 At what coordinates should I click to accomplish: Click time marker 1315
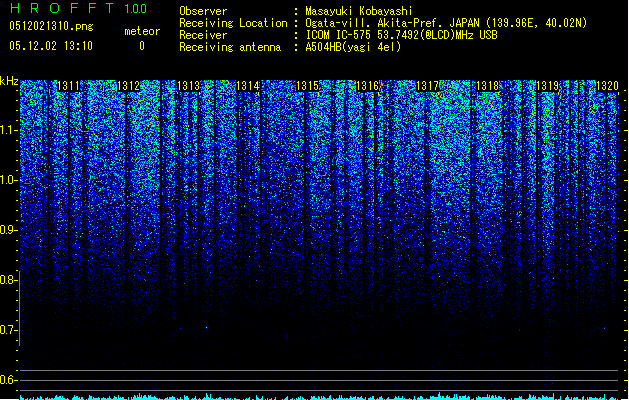coord(308,86)
